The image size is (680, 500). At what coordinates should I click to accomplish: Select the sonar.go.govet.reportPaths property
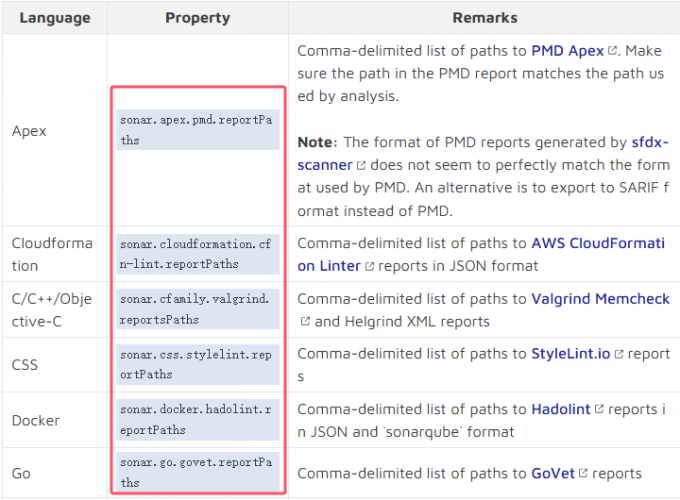[197, 472]
